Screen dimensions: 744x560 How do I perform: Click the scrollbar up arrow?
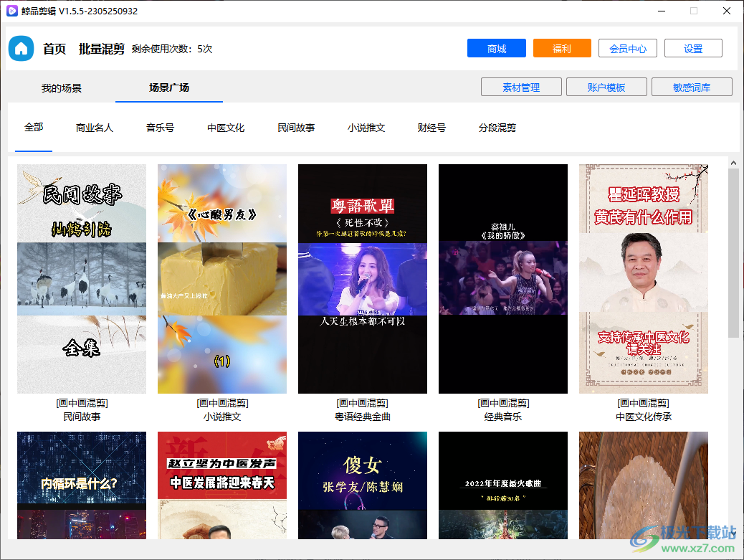(733, 163)
